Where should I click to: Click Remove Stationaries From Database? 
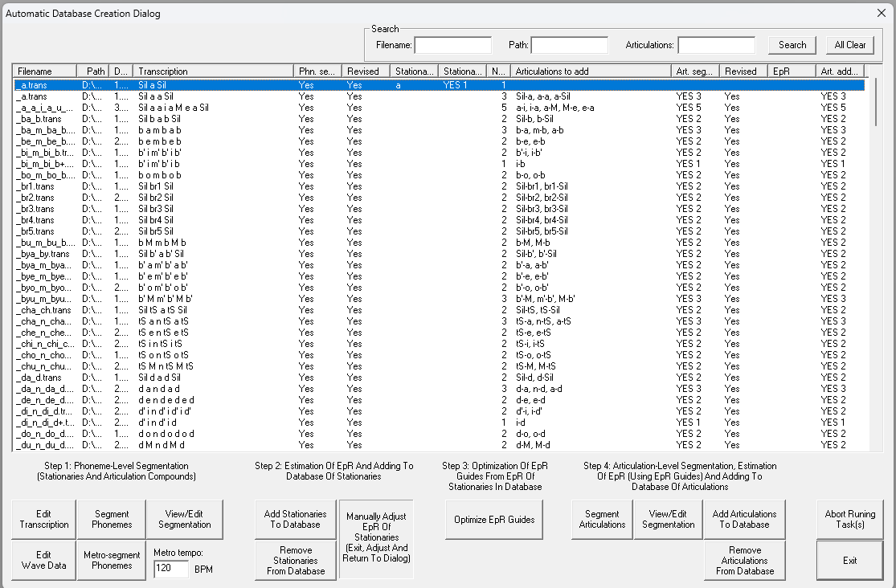[295, 560]
